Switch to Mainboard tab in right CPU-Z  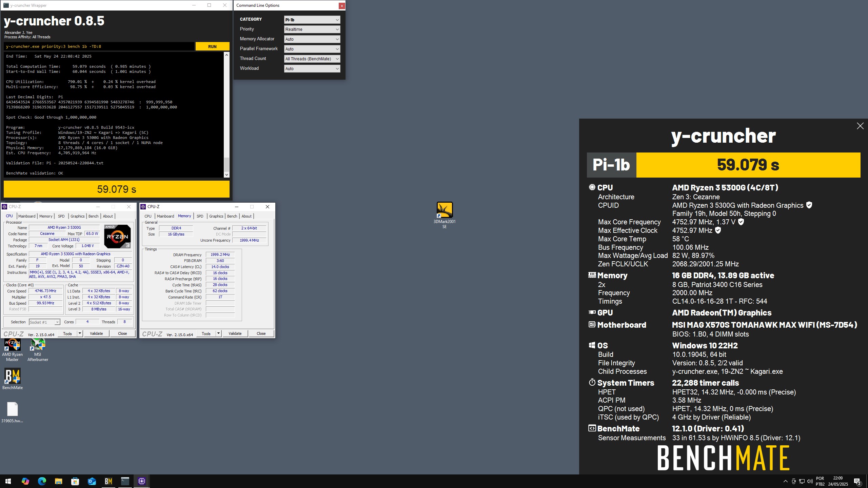pos(165,216)
